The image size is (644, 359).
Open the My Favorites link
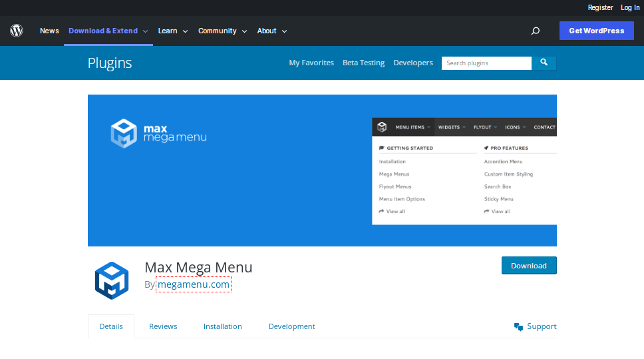[x=311, y=63]
